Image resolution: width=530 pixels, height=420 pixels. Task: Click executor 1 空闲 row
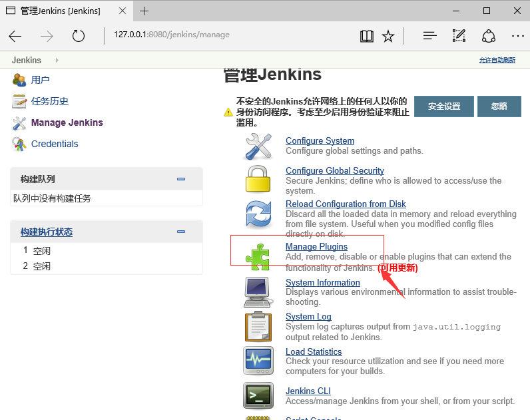pyautogui.click(x=107, y=251)
